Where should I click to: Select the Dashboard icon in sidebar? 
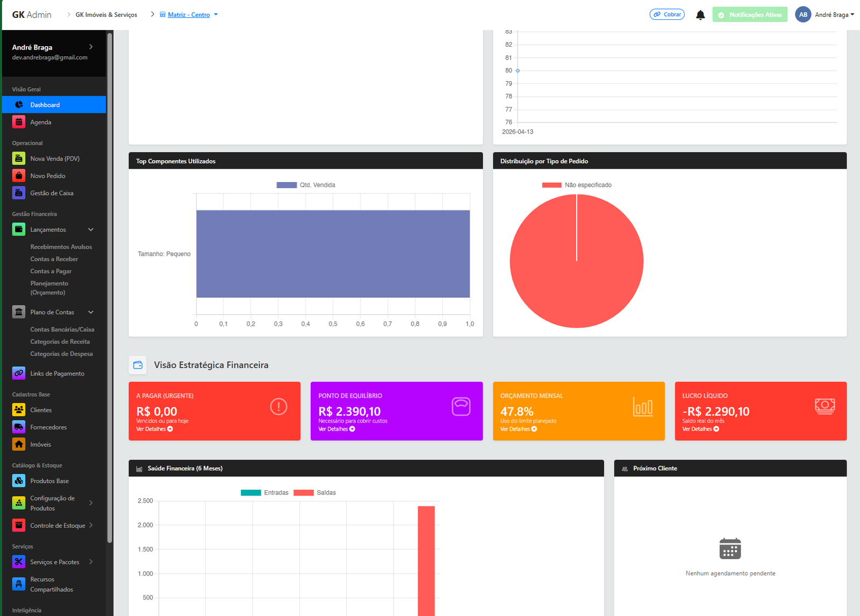[x=19, y=104]
